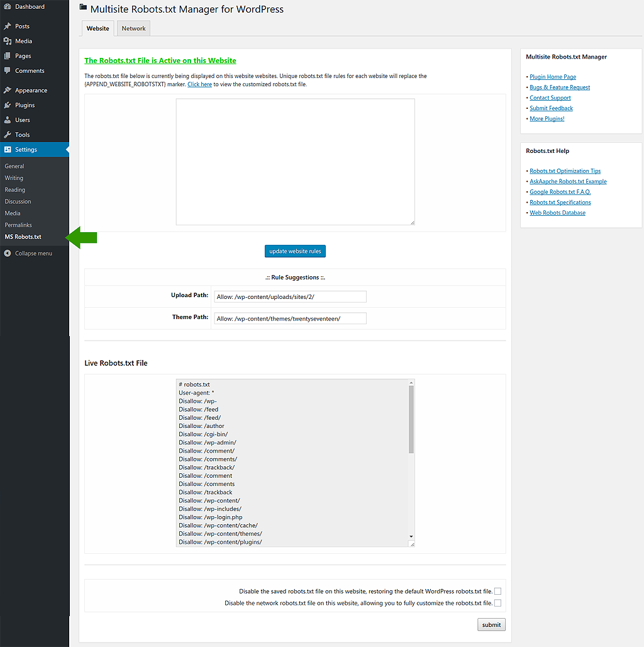
Task: Open the Media item under Settings
Action: pos(13,213)
